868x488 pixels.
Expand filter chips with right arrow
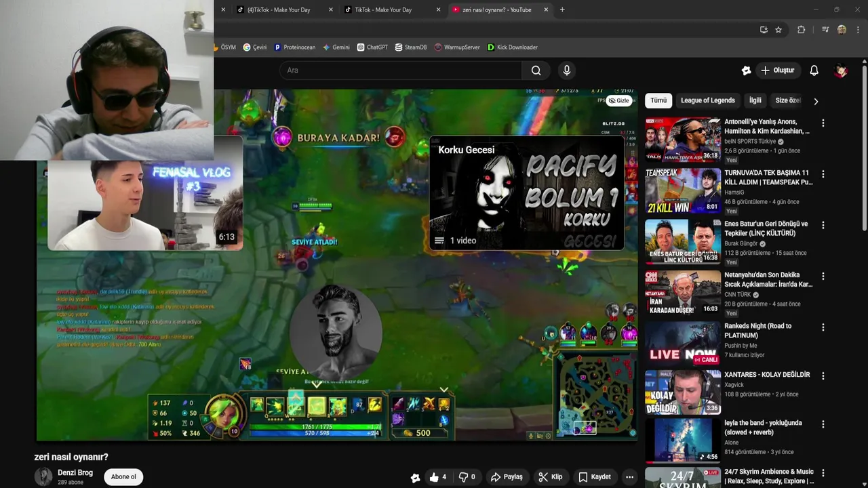point(816,101)
